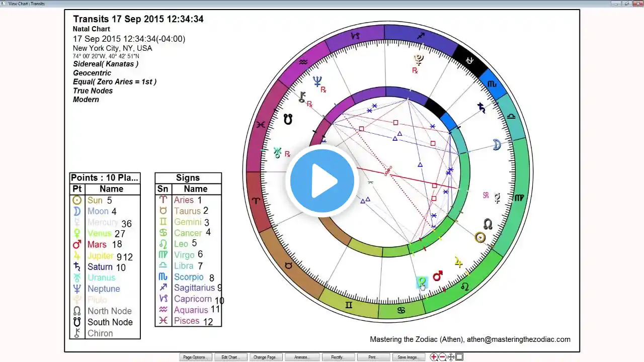Click the zoom in magnifier icon
The image size is (644, 362).
434,357
